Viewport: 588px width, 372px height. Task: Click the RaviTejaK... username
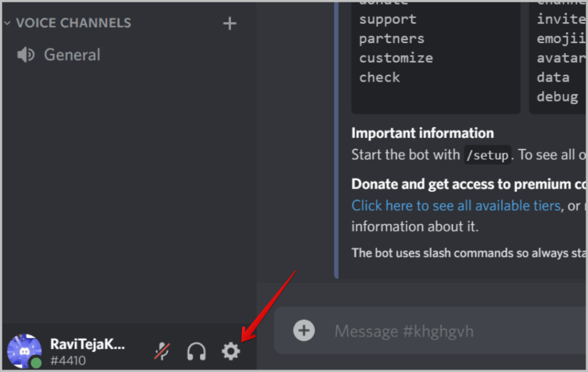87,344
